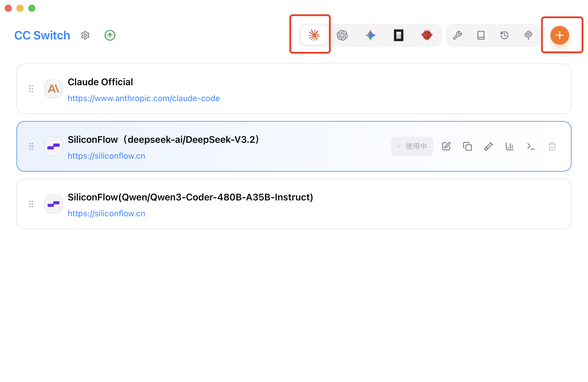Click the Anthropic logo on Claude Official
The image size is (588, 382).
pos(54,89)
